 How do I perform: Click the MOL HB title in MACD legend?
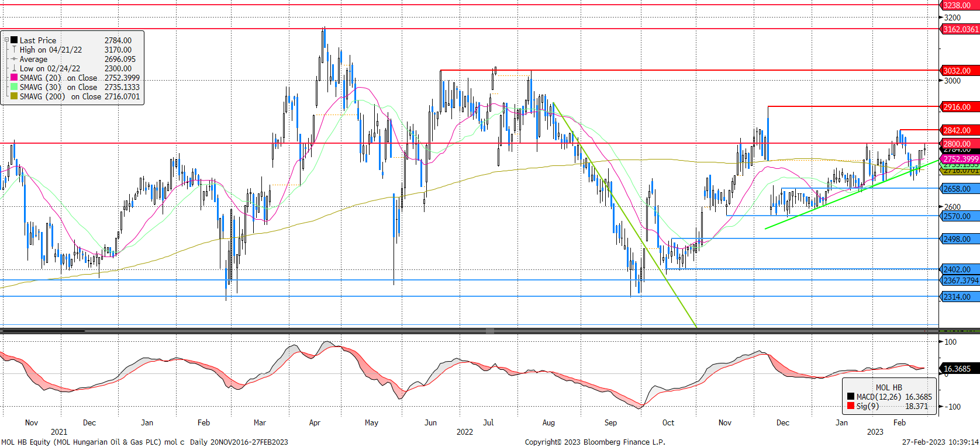tap(889, 387)
